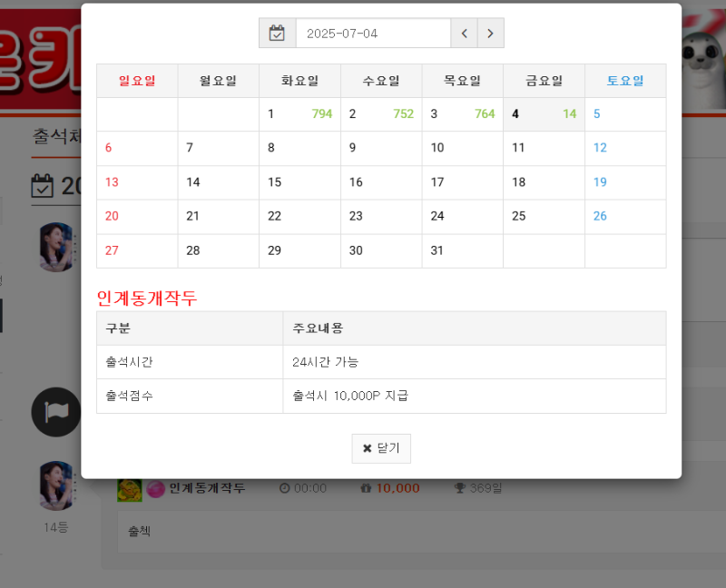Click Saturday July 19 calendar cell
The image size is (726, 588).
click(625, 182)
